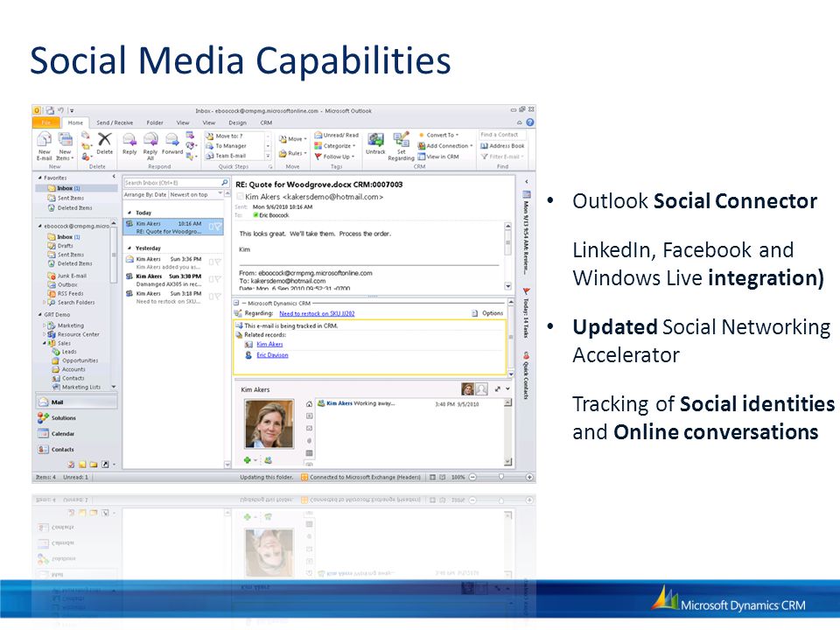The height and width of the screenshot is (630, 840).
Task: Open the Drafts folder
Action: click(60, 245)
